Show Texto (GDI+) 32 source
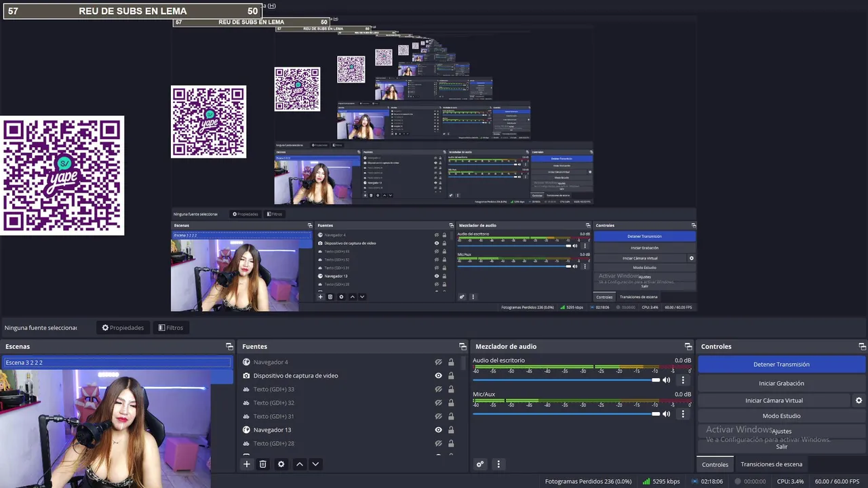The image size is (868, 488). tap(438, 403)
